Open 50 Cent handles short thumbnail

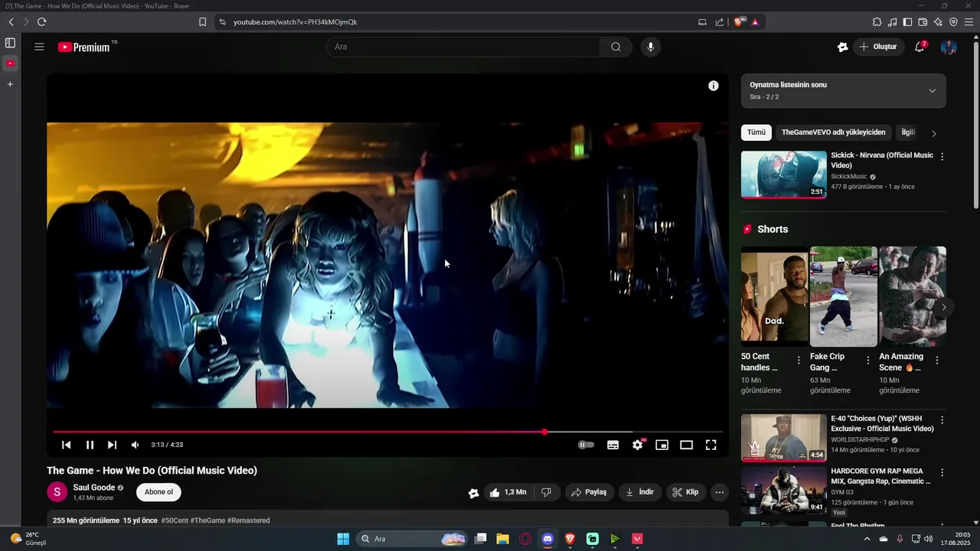click(774, 297)
